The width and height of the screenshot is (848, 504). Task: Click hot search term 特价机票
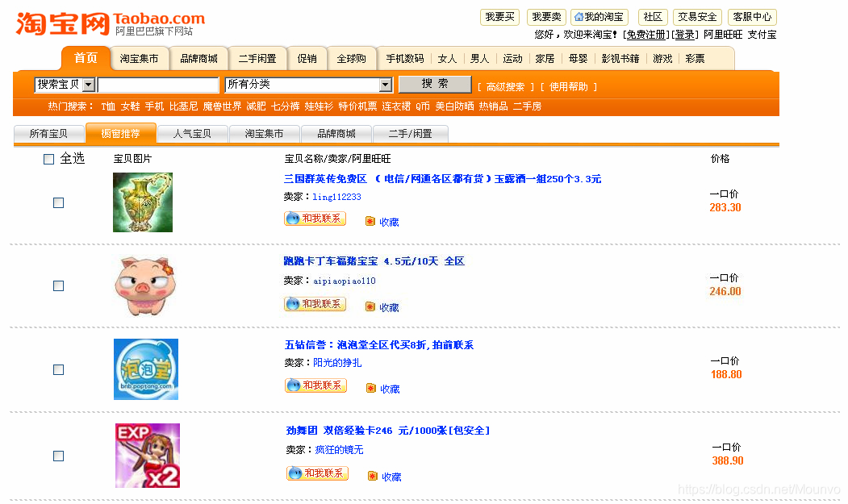point(357,106)
